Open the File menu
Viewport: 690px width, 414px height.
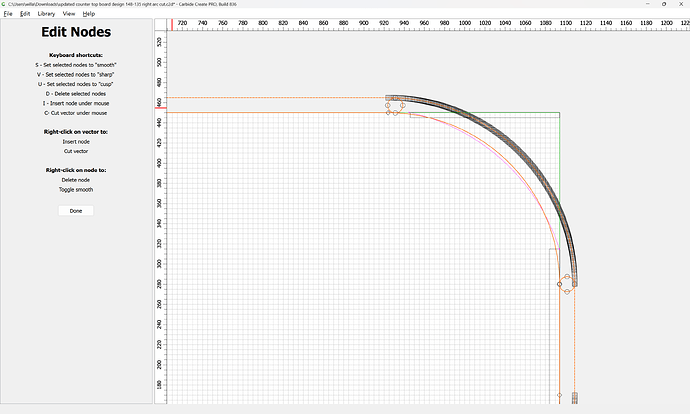tap(8, 14)
